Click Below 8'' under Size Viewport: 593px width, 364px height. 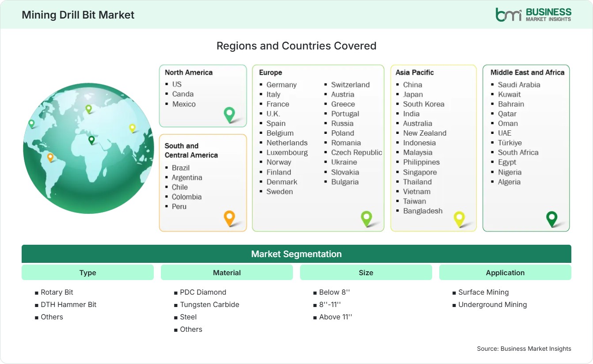pyautogui.click(x=335, y=292)
